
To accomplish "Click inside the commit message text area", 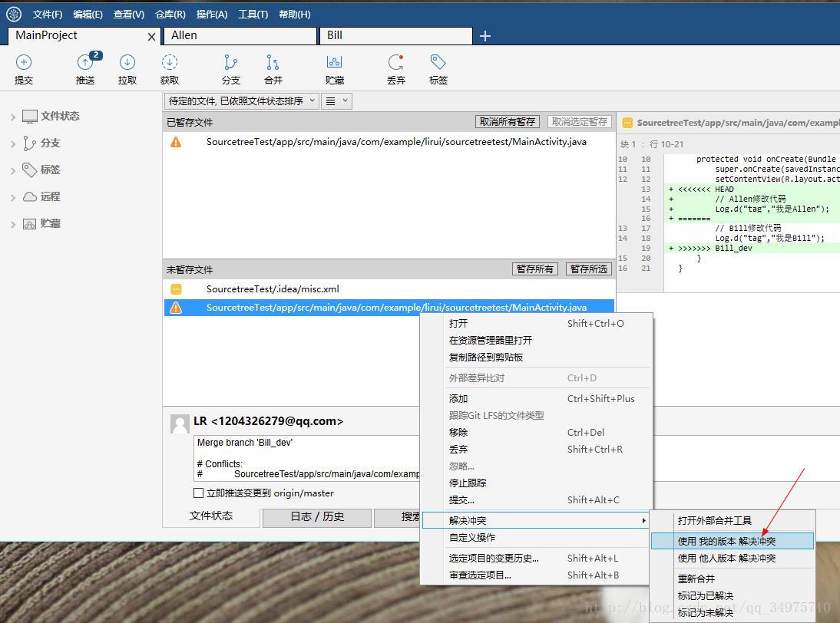I will click(307, 460).
